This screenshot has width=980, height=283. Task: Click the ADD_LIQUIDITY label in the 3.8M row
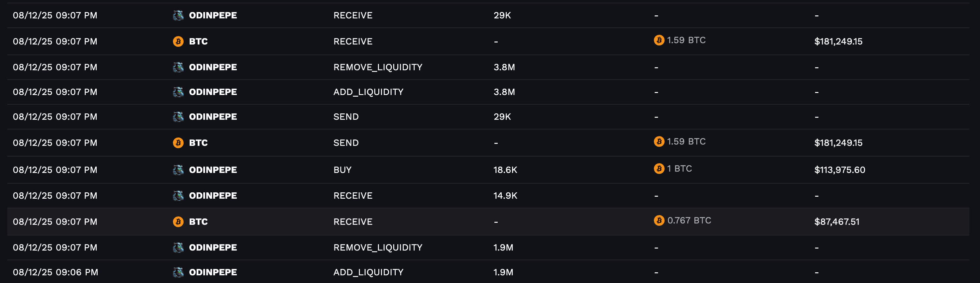click(368, 92)
